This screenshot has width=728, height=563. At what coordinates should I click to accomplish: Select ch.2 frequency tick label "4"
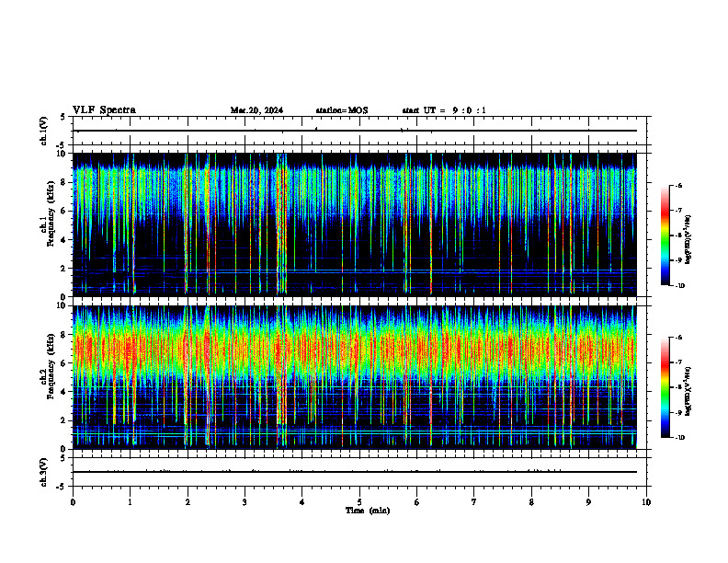[x=64, y=392]
